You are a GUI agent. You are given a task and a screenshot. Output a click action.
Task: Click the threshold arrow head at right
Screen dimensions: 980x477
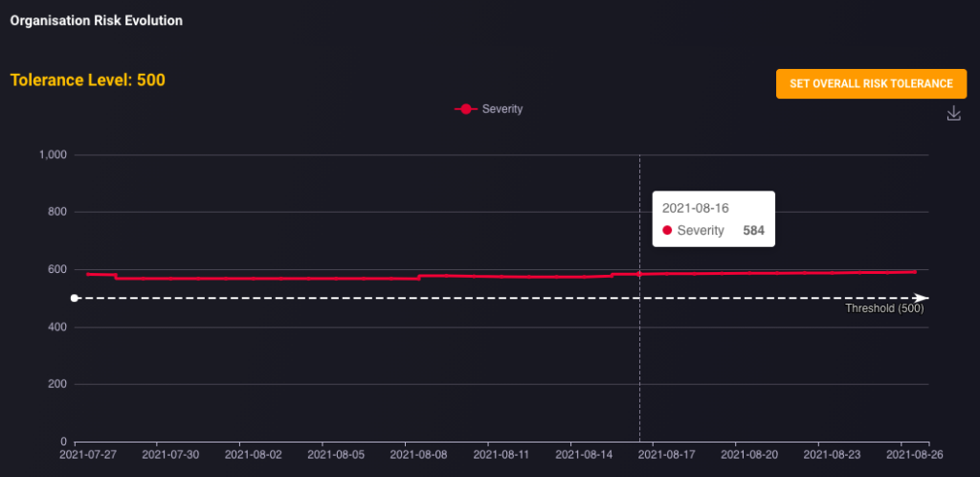click(921, 298)
